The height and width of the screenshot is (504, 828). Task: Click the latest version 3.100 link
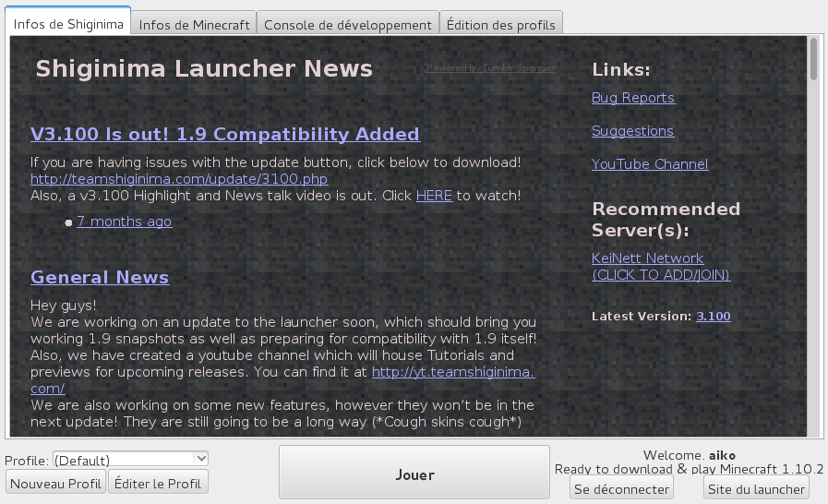(x=713, y=316)
